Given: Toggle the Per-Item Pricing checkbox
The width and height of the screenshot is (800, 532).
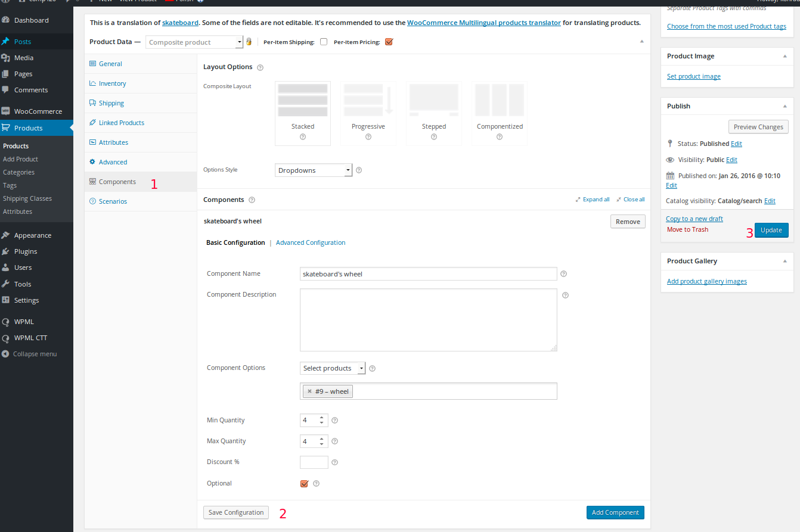Looking at the screenshot, I should [389, 42].
